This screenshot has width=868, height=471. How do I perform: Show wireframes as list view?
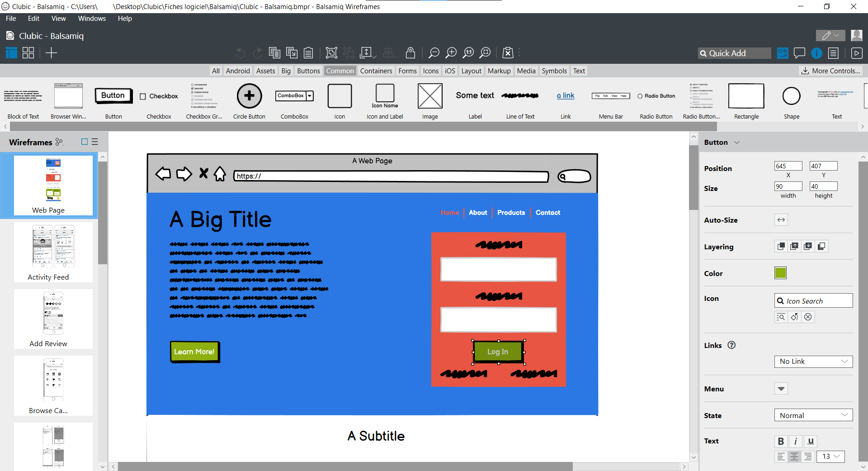click(x=95, y=142)
